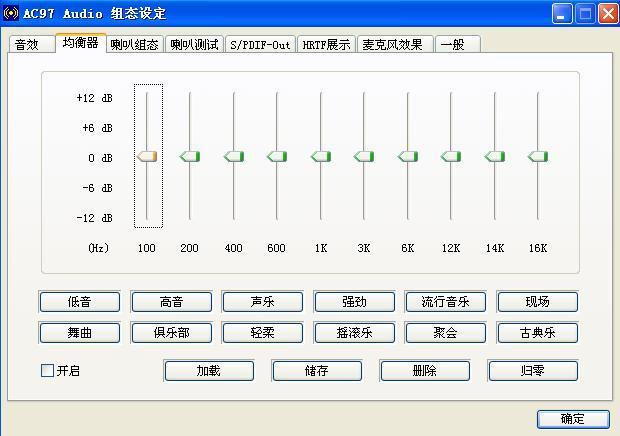This screenshot has height=436, width=620.
Task: Reset equalizer with 归零 button
Action: point(533,370)
